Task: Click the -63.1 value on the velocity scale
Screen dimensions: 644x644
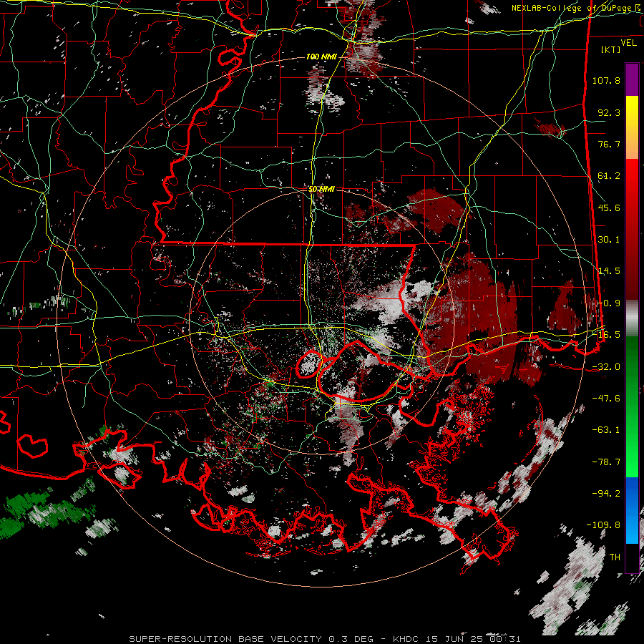Action: click(x=606, y=430)
